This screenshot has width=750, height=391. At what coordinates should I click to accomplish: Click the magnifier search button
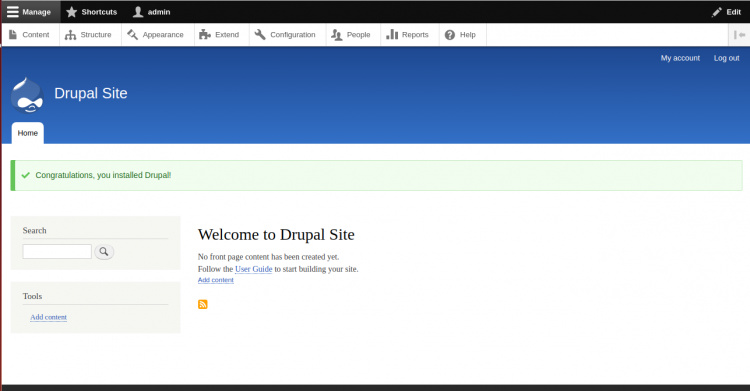click(x=104, y=251)
